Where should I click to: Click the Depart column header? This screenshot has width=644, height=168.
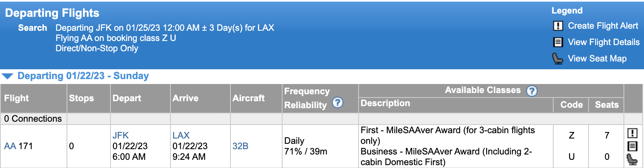(127, 98)
